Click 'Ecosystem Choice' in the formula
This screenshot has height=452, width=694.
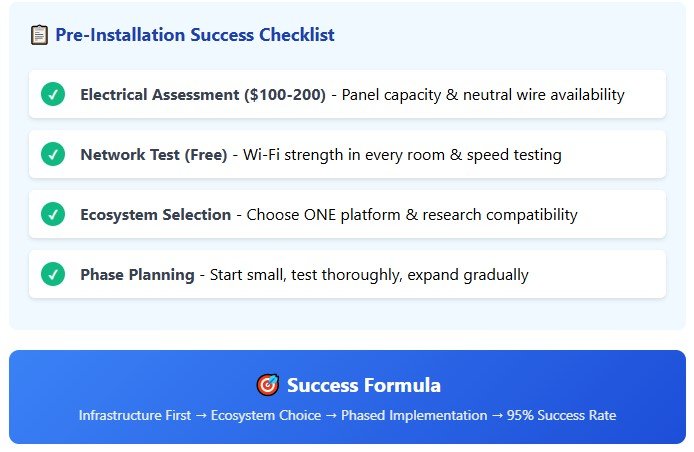tap(266, 415)
